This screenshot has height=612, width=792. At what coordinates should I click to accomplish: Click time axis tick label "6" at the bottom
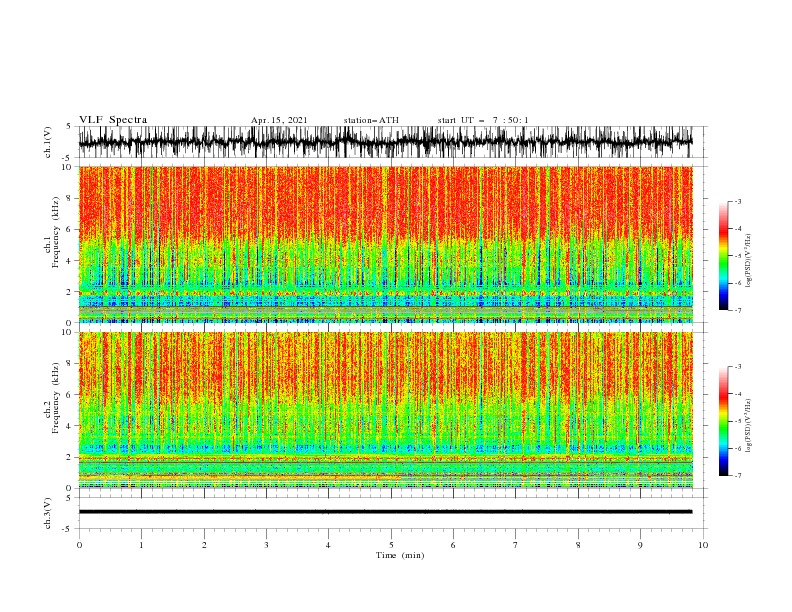[453, 545]
